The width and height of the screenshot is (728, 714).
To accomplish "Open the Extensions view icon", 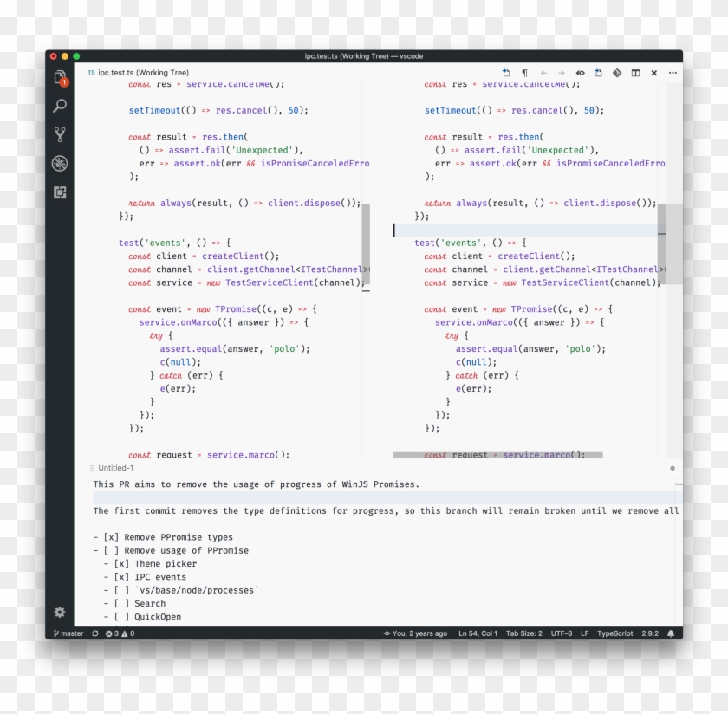I will (60, 192).
